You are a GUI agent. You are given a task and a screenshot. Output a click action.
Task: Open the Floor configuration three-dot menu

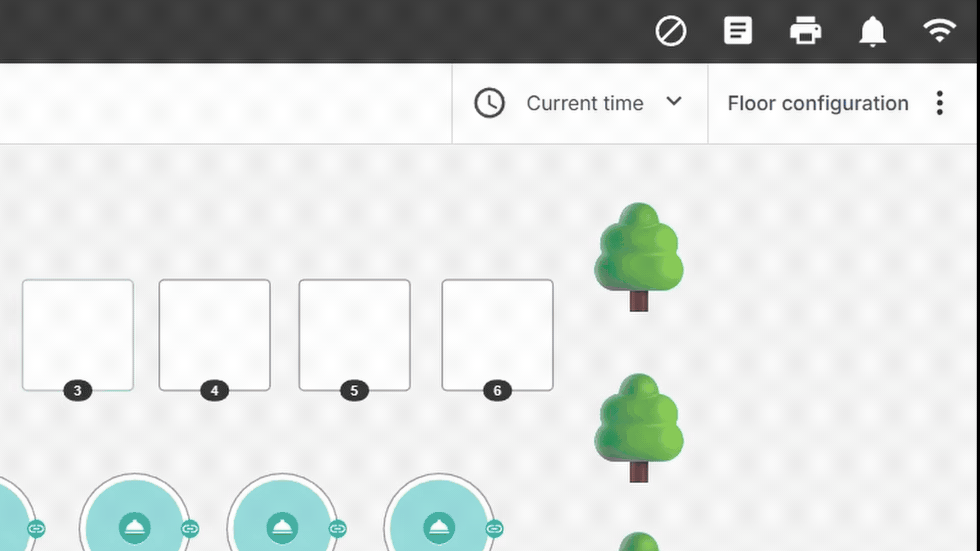coord(939,103)
